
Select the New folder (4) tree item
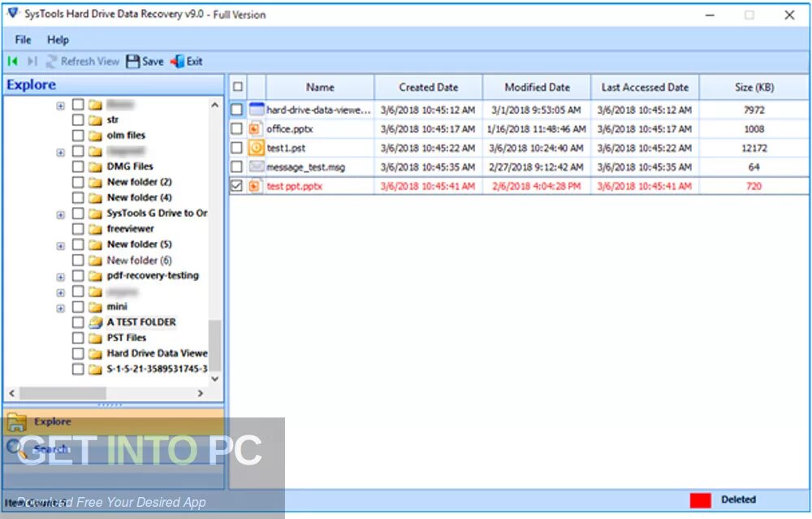point(140,197)
